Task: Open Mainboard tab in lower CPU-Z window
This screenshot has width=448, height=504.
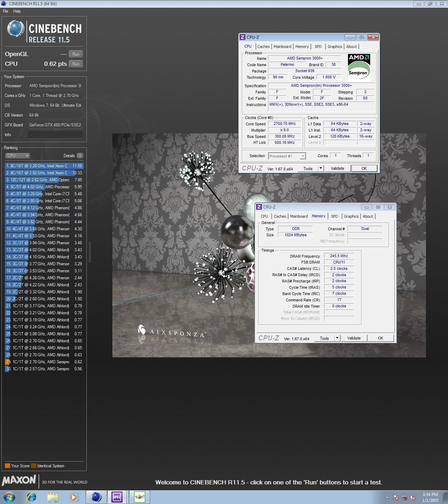Action: point(299,216)
